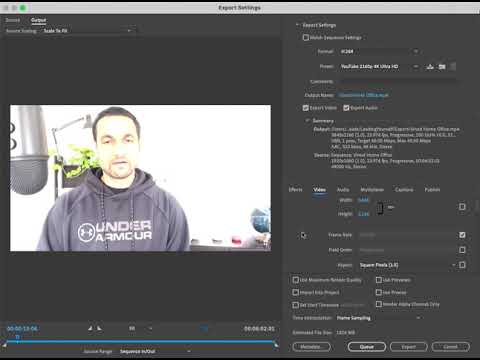Open the Captions tab
Image resolution: width=480 pixels, height=360 pixels.
click(x=404, y=189)
